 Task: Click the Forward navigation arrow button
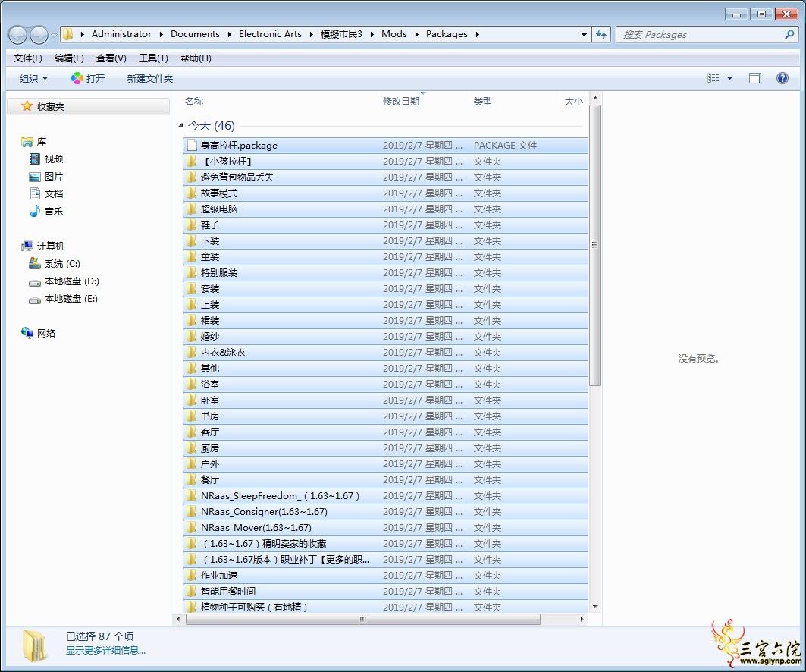pyautogui.click(x=39, y=34)
